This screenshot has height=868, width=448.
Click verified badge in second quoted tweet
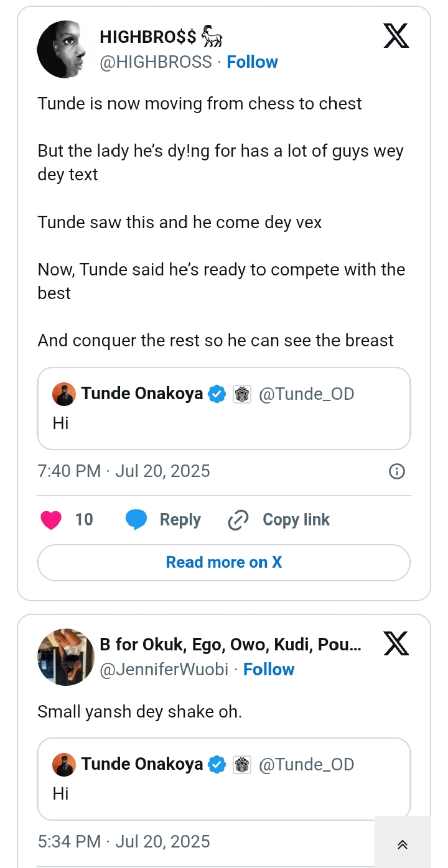[217, 764]
